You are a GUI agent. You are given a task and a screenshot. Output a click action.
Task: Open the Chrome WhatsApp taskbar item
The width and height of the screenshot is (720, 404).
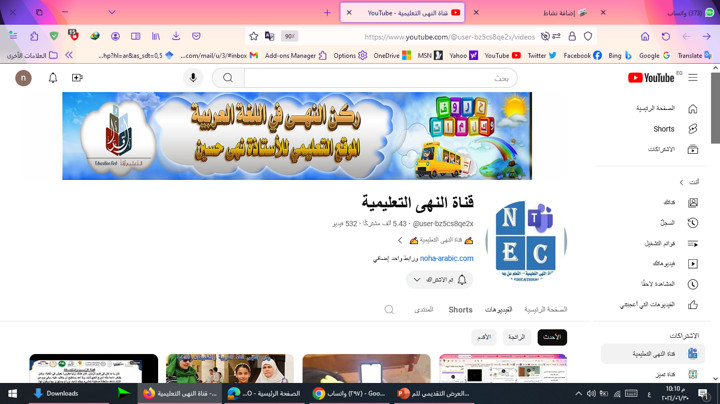350,393
